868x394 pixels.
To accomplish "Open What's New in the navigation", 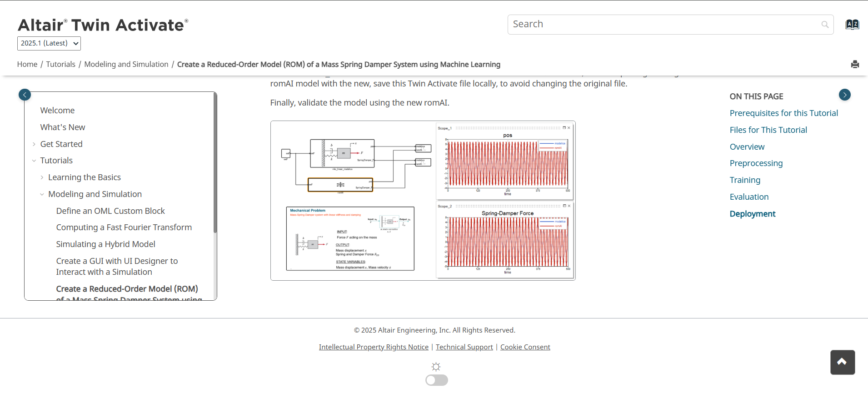I will (x=63, y=127).
